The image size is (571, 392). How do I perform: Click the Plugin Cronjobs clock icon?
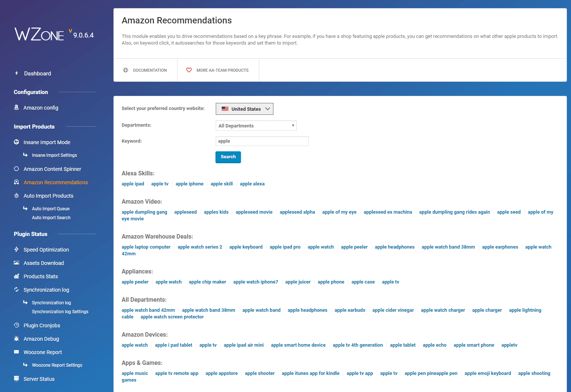point(16,325)
